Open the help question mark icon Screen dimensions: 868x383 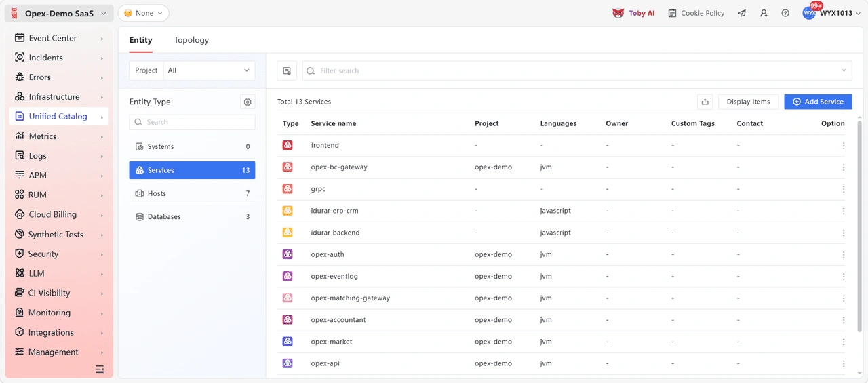(785, 13)
